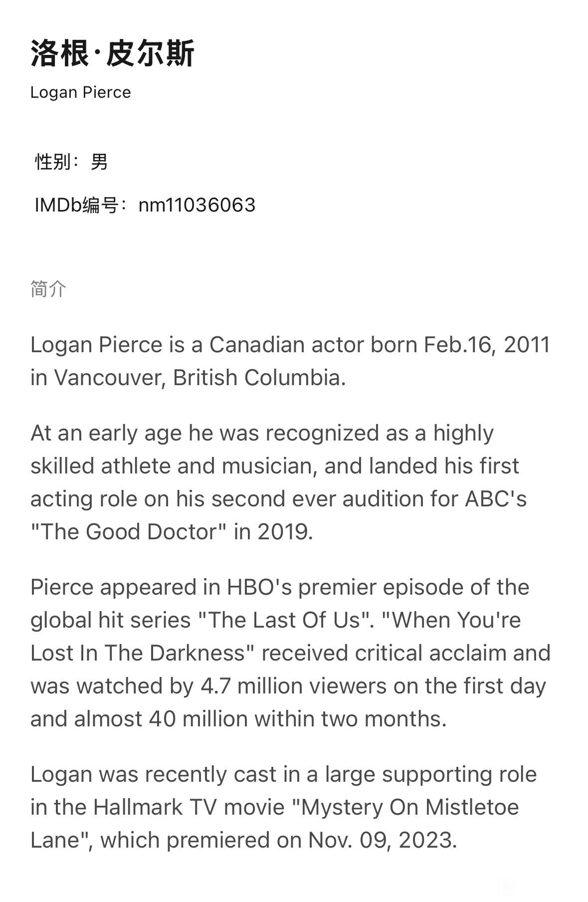This screenshot has height=902, width=588.
Task: Tap the 简介 section heading
Action: [48, 288]
